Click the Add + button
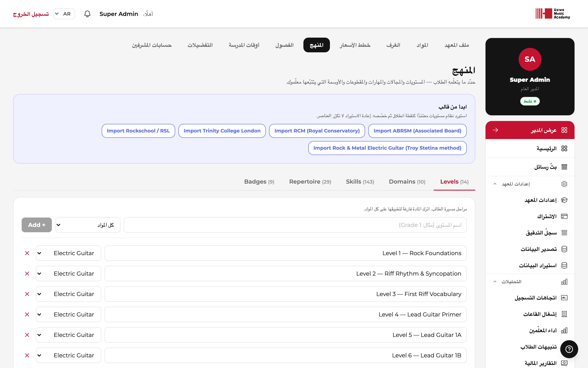 point(37,225)
